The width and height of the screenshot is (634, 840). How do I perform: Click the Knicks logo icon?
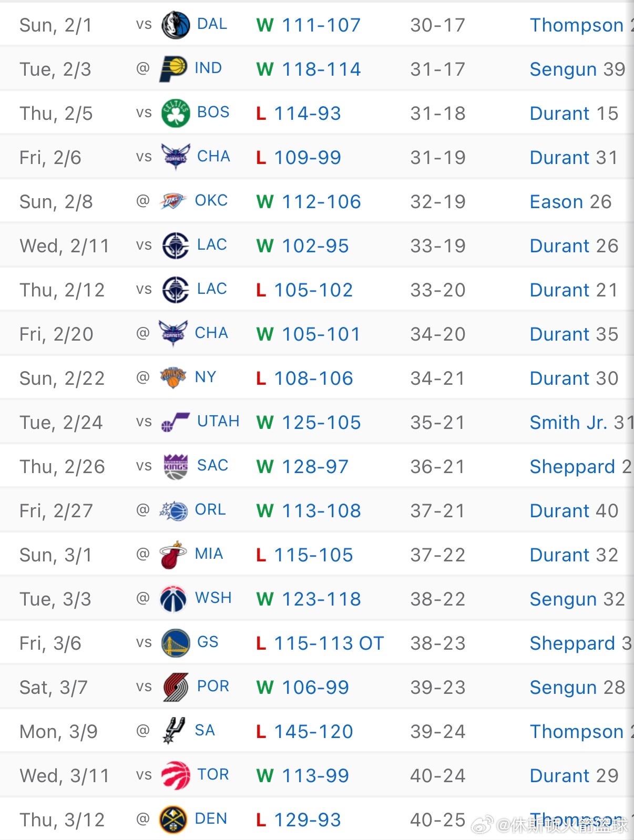point(173,378)
